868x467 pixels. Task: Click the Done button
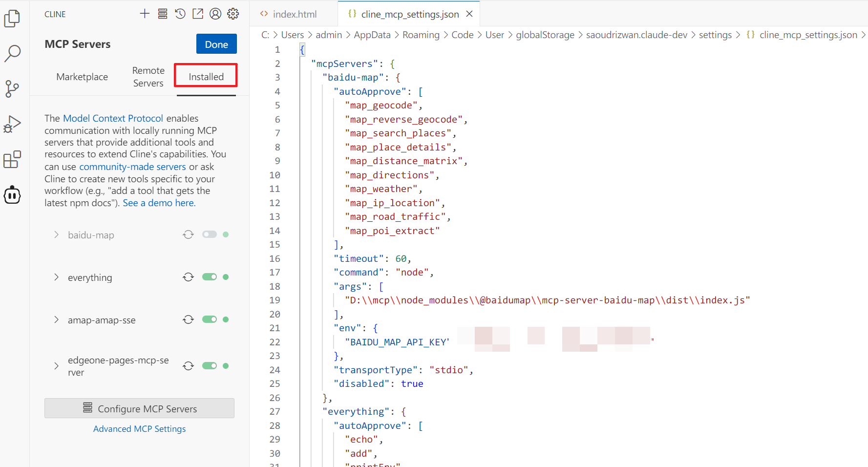[216, 44]
